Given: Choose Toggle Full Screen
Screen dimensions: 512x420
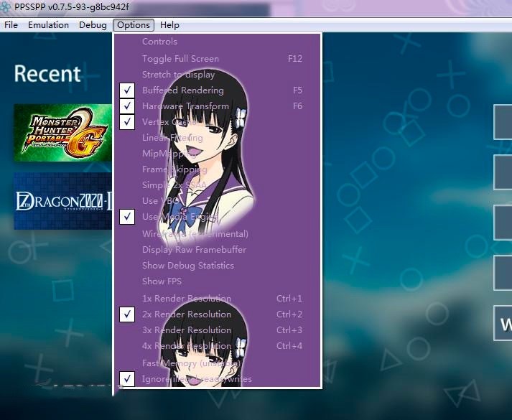Looking at the screenshot, I should pyautogui.click(x=217, y=59).
